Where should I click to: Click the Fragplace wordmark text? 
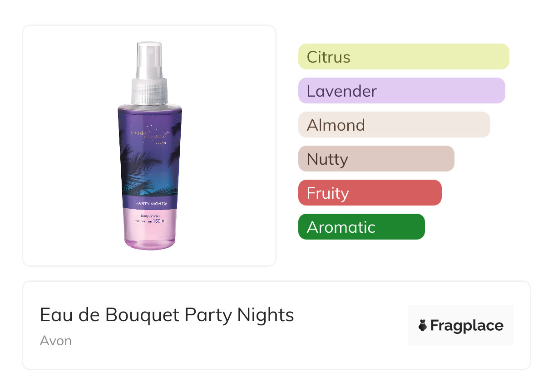pos(467,326)
